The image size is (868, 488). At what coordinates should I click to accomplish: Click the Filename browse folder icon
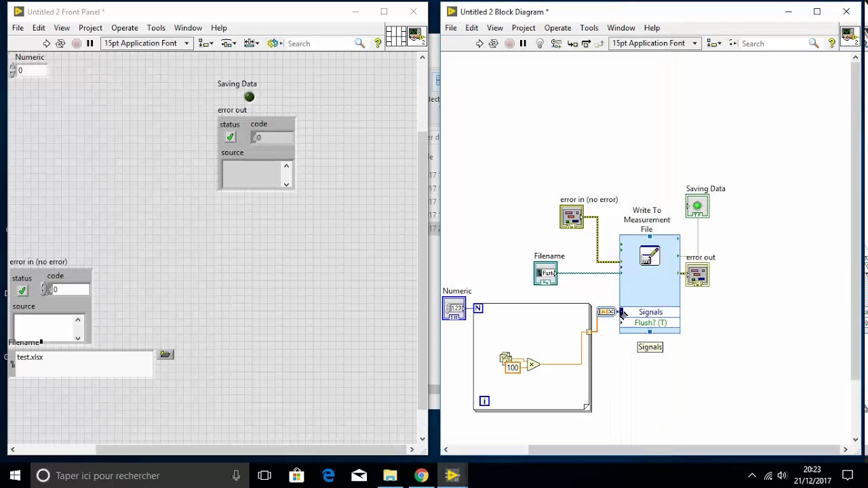165,354
